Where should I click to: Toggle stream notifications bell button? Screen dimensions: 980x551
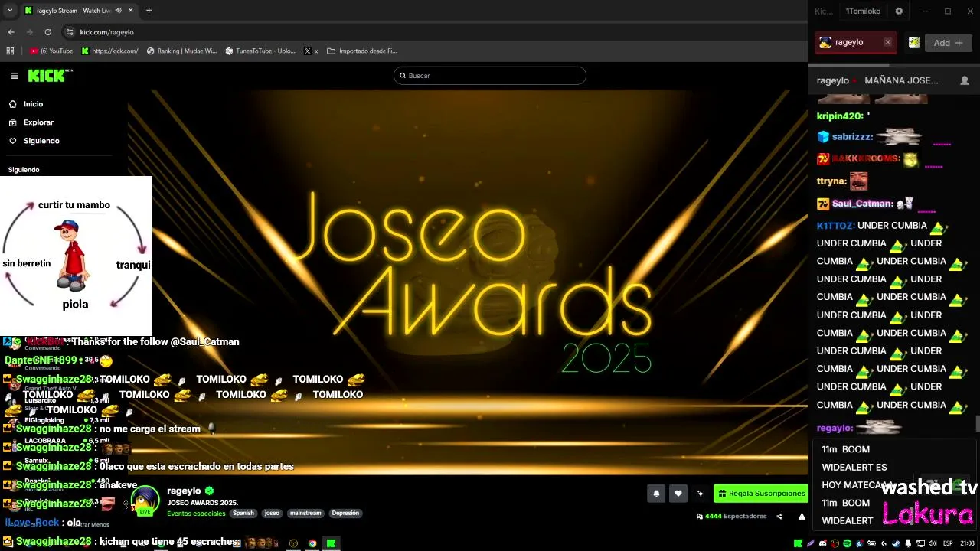656,494
